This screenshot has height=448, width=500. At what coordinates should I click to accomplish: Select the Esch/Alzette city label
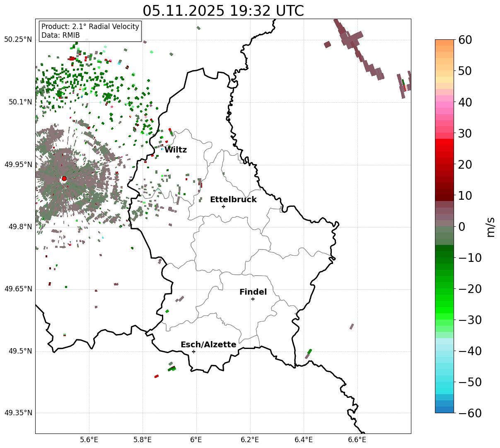click(208, 345)
